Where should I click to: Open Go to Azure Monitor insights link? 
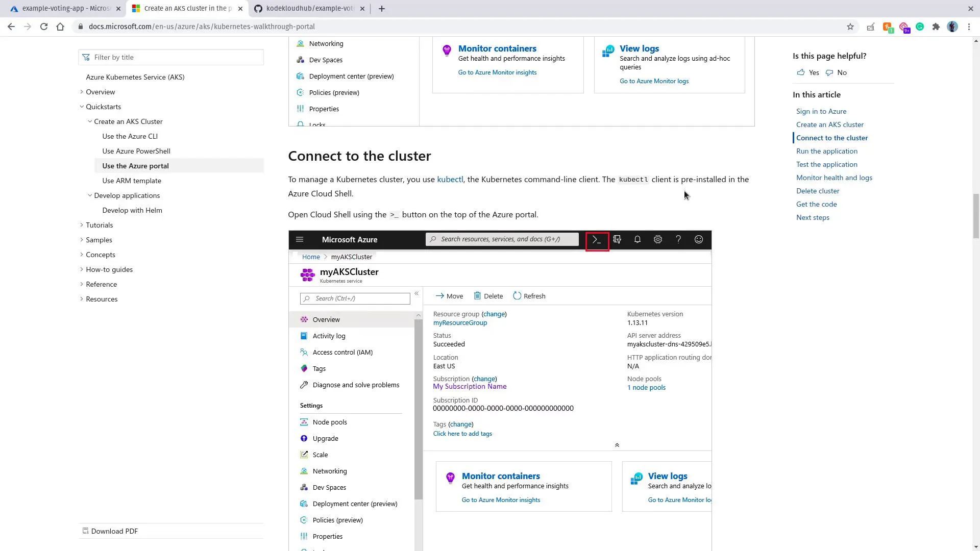tap(498, 72)
